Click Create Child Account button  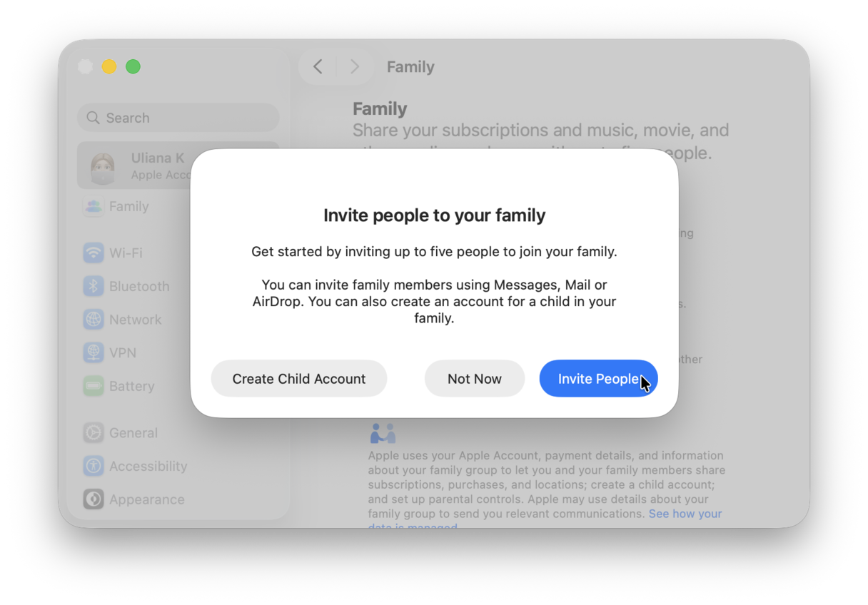pyautogui.click(x=299, y=379)
